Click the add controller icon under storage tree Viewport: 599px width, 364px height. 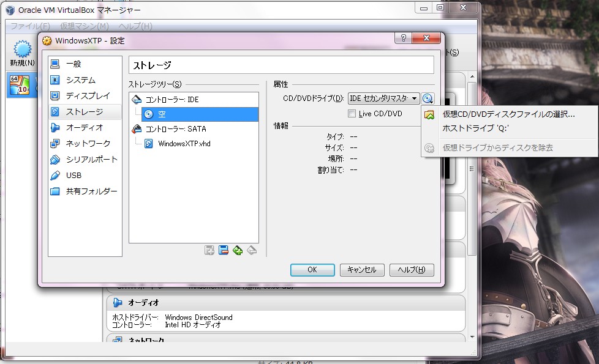209,250
